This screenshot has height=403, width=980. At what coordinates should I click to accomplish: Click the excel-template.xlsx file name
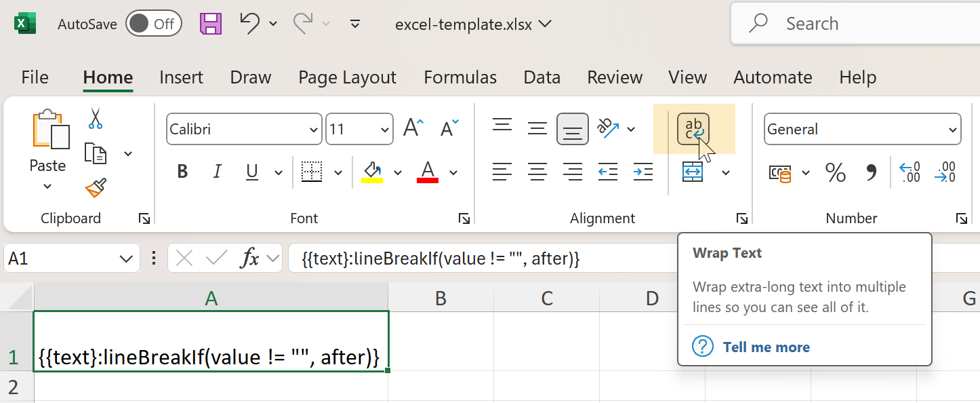[464, 24]
